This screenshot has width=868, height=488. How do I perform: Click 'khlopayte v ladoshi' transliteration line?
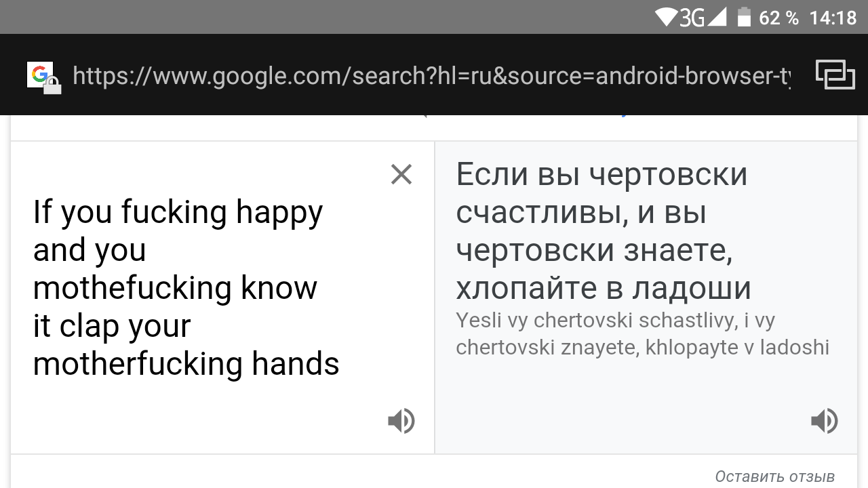(x=737, y=348)
